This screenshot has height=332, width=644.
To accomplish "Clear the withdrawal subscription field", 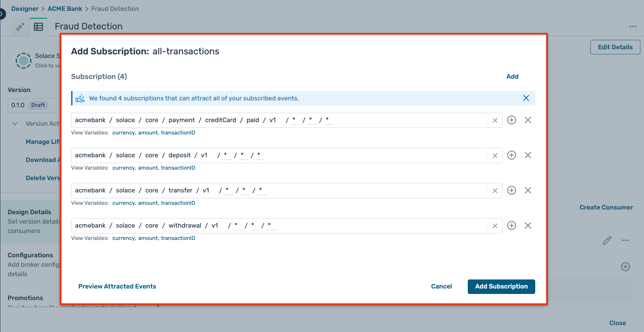I will 495,225.
